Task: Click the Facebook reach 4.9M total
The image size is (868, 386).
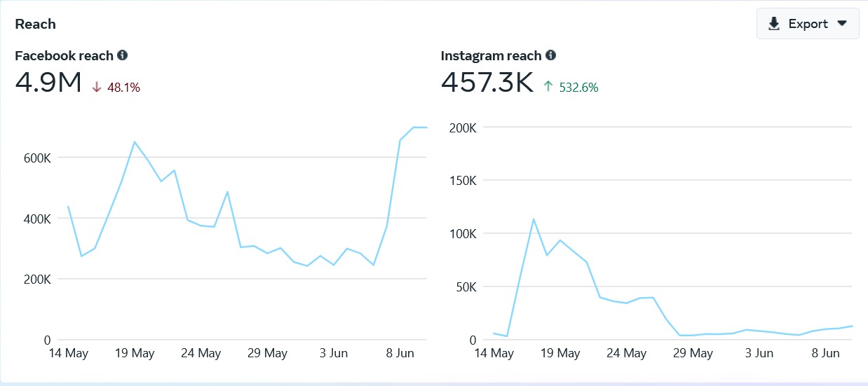Action: coord(49,82)
